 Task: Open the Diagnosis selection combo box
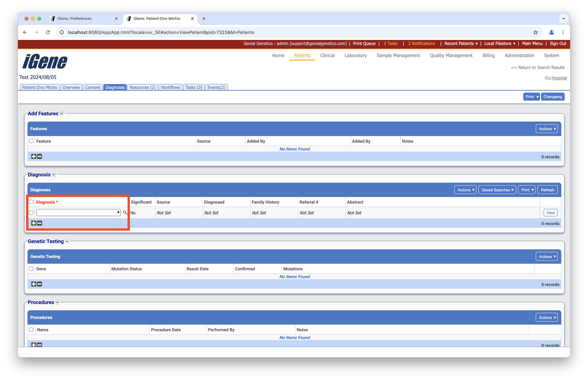(78, 213)
